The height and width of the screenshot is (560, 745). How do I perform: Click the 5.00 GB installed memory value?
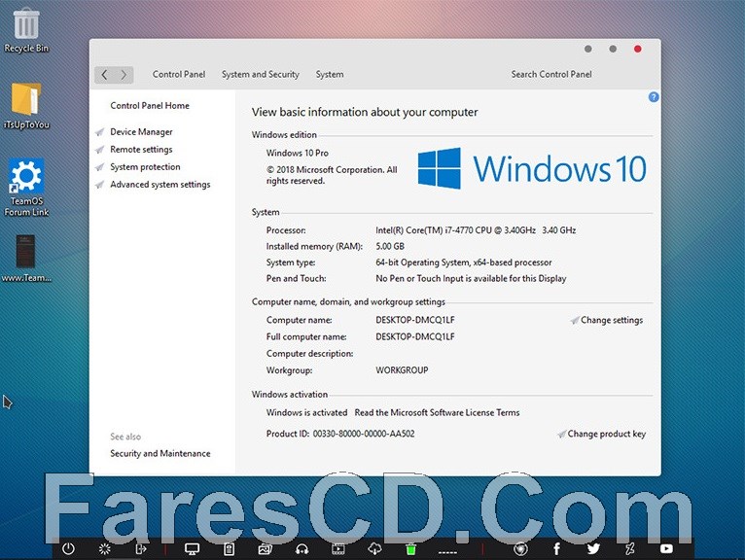click(x=390, y=246)
